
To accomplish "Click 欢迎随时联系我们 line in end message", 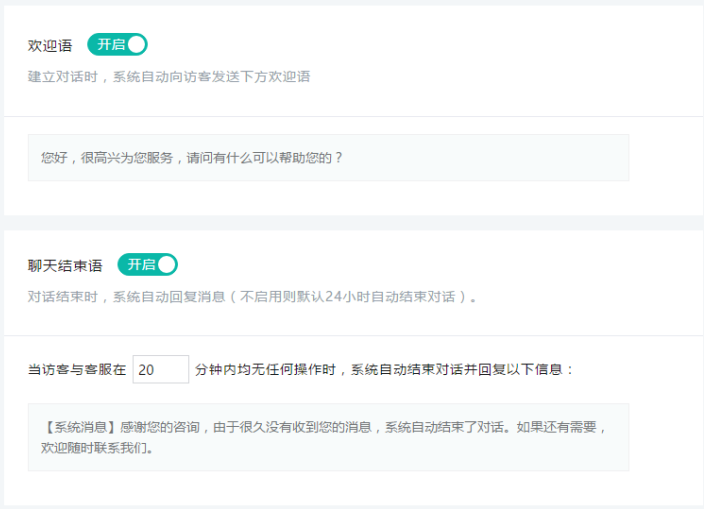I will coord(96,448).
